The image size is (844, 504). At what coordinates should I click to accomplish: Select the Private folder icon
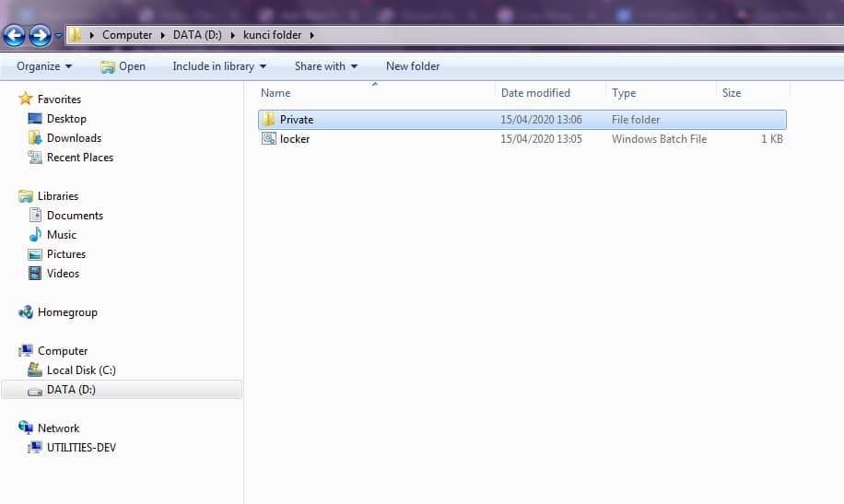(x=269, y=119)
